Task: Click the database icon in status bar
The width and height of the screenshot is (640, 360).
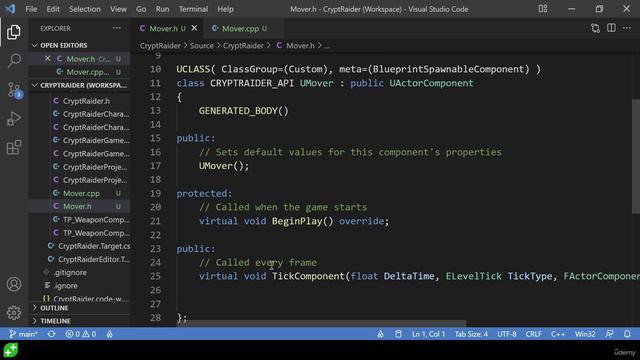Action: click(398, 334)
